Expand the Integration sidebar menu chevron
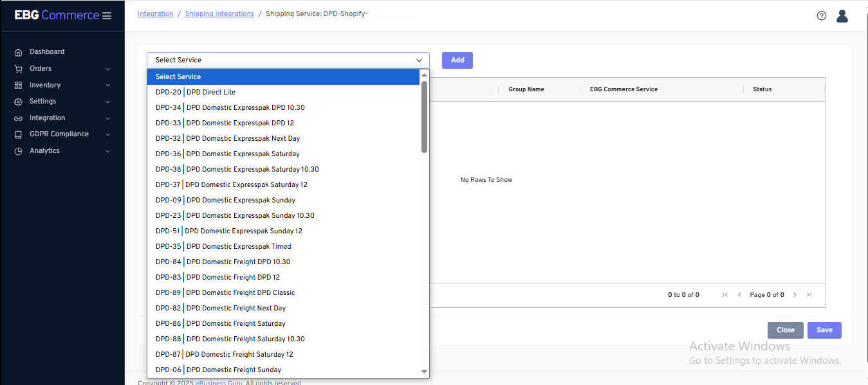This screenshot has height=385, width=868. click(x=107, y=119)
